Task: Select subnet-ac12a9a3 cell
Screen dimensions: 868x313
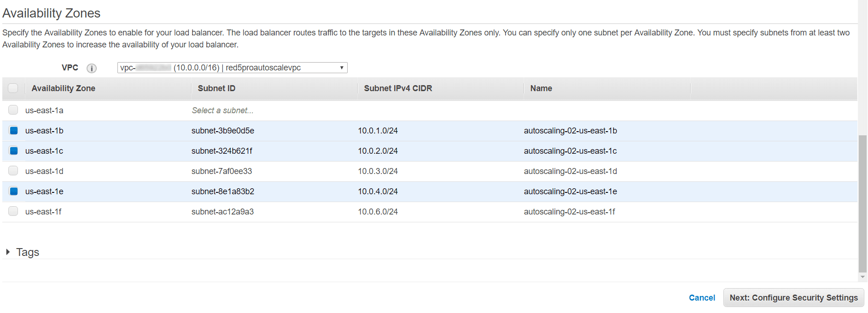Action: coord(222,212)
